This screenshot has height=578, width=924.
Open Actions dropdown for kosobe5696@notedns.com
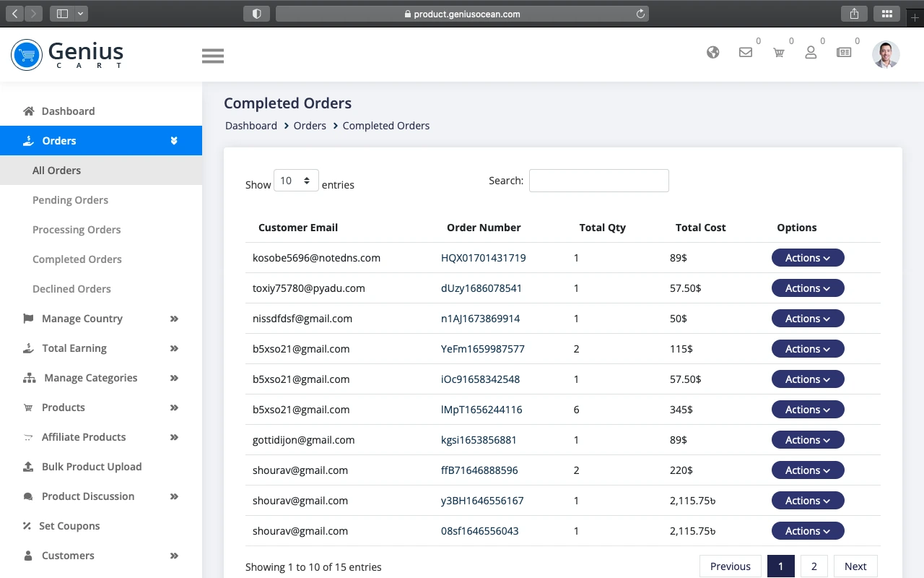[807, 258]
